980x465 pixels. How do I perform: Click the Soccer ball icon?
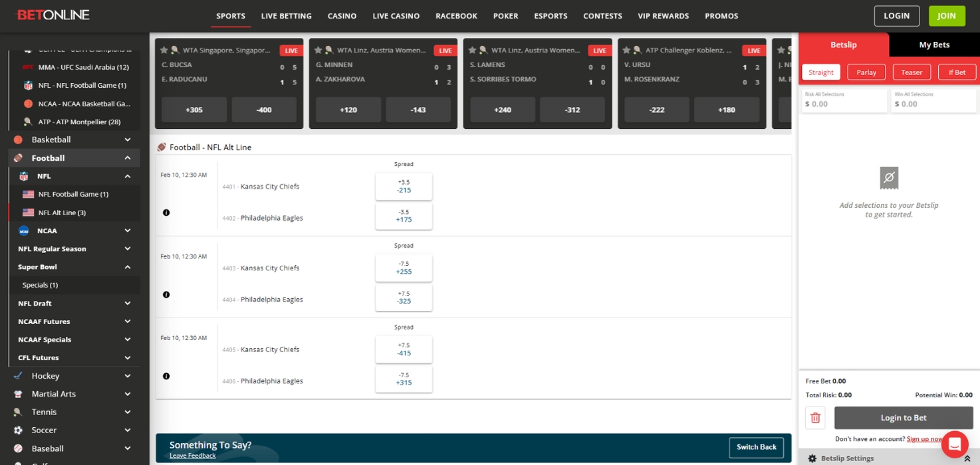click(18, 430)
